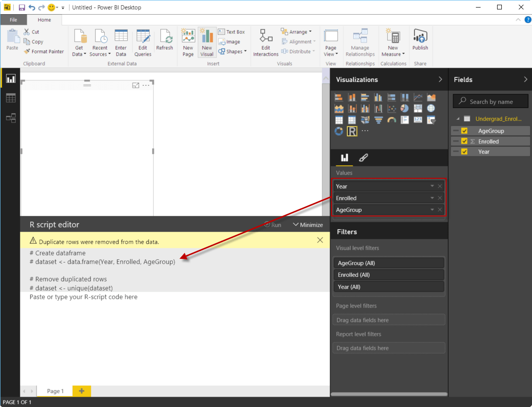
Task: Select the pie chart visualization icon
Action: pos(404,108)
